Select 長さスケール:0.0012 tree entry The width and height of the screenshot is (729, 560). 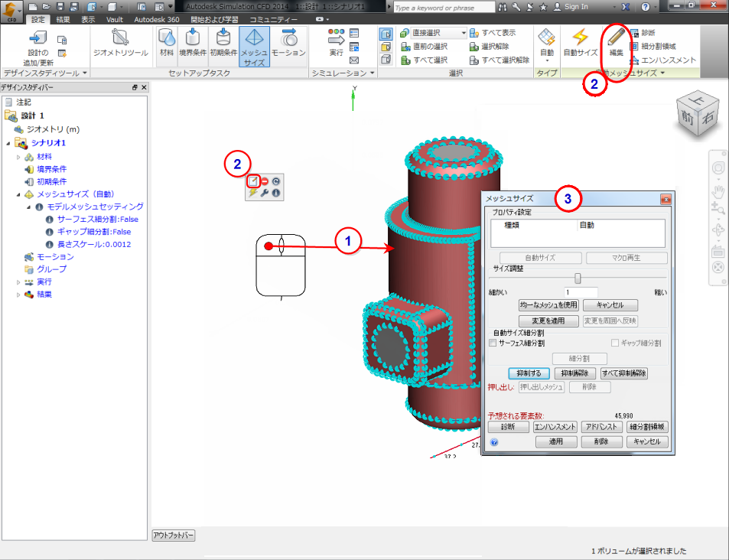pyautogui.click(x=94, y=245)
